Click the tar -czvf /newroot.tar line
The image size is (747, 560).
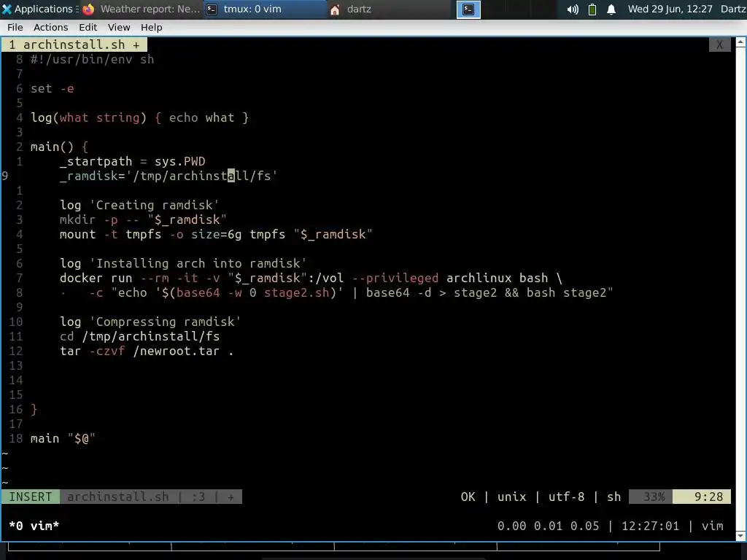147,351
